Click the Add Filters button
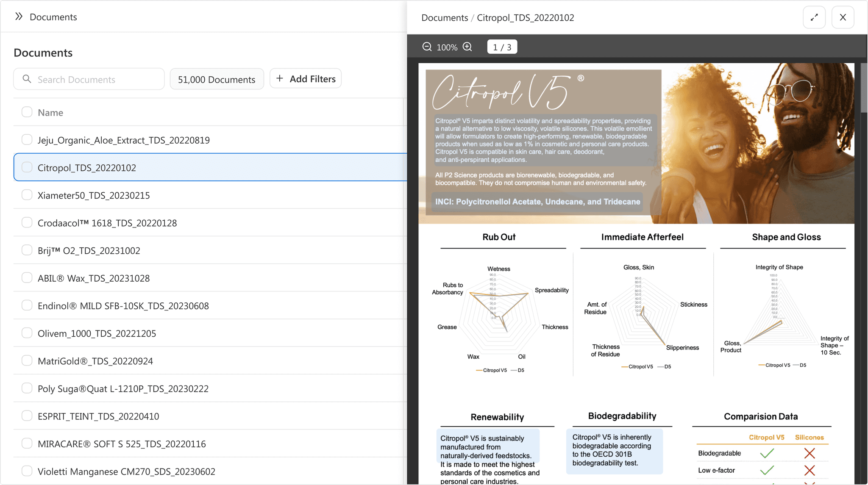868x485 pixels. 306,79
